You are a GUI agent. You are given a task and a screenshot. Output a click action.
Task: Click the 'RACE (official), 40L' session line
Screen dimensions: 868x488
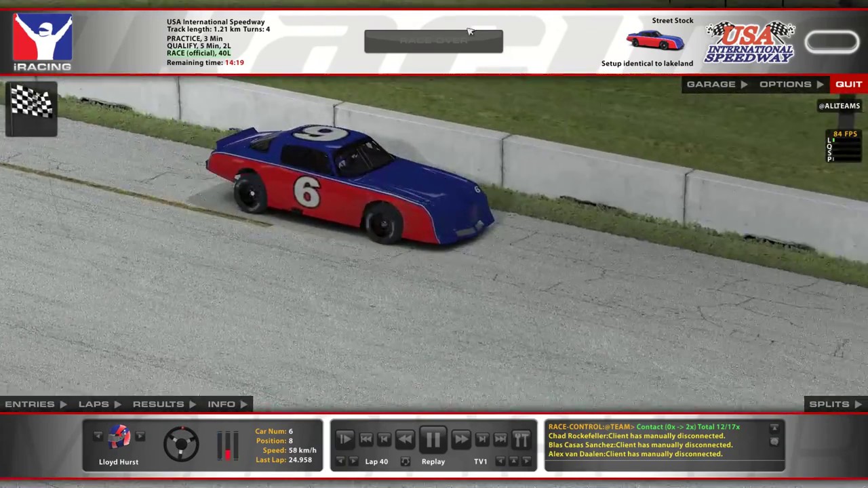tap(199, 54)
